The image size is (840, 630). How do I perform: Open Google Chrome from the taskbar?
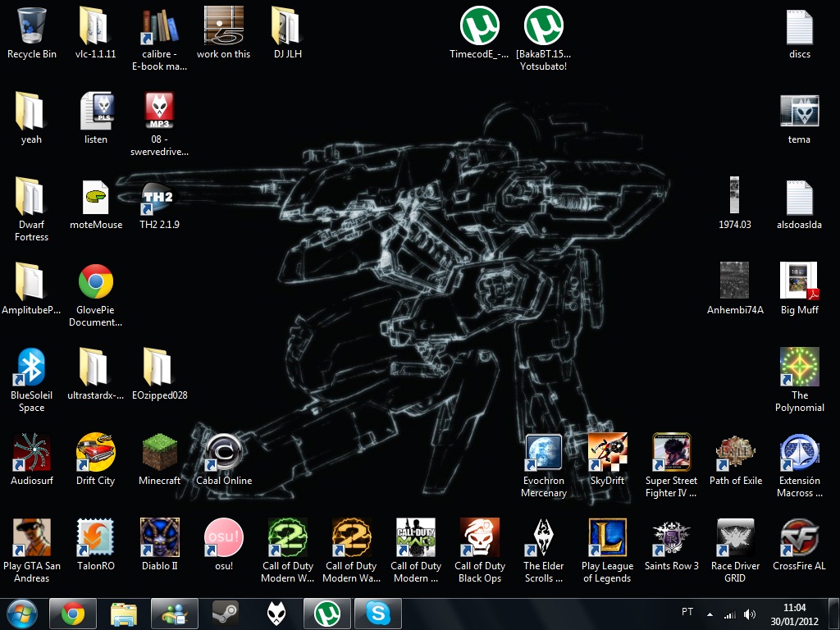pyautogui.click(x=73, y=614)
